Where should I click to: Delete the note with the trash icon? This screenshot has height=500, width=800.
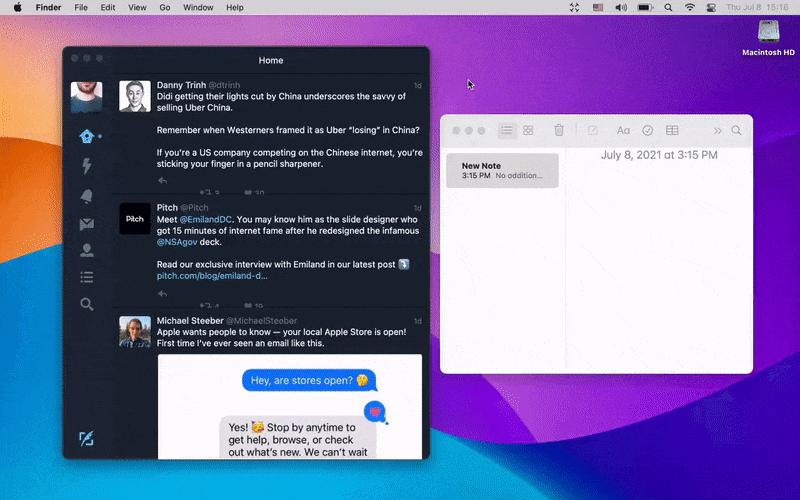click(559, 130)
